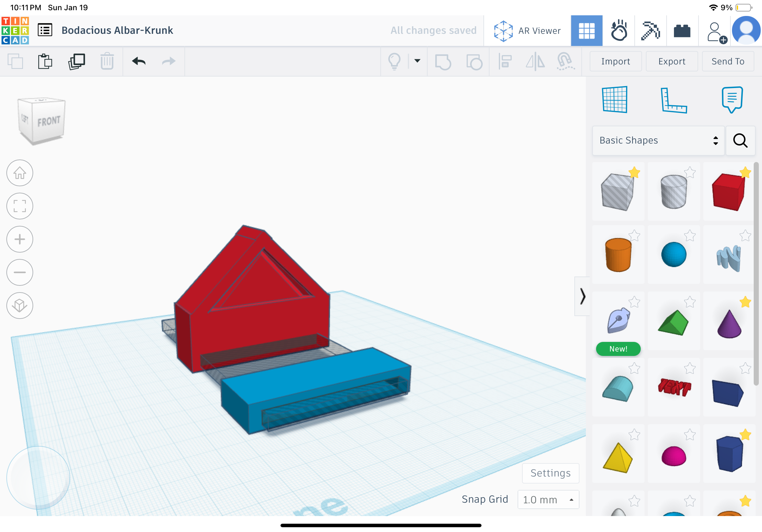The image size is (762, 532).
Task: Select the red Text shape
Action: click(x=674, y=387)
